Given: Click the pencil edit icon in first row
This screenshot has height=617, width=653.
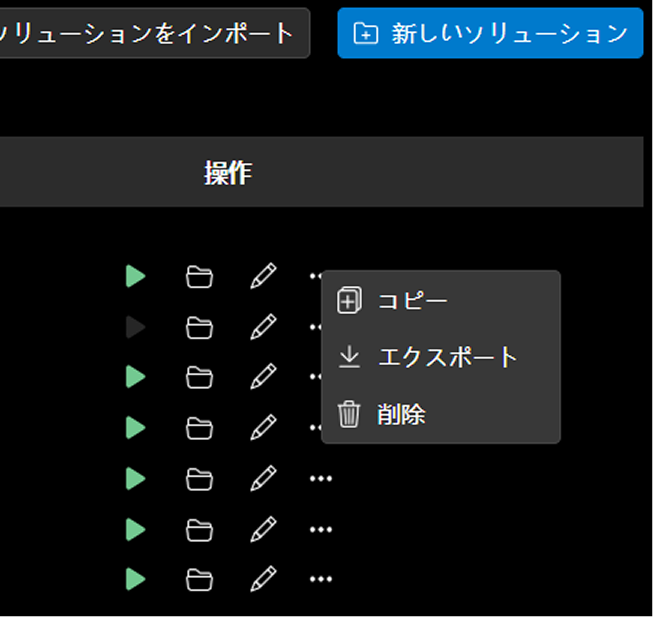Looking at the screenshot, I should click(x=263, y=276).
